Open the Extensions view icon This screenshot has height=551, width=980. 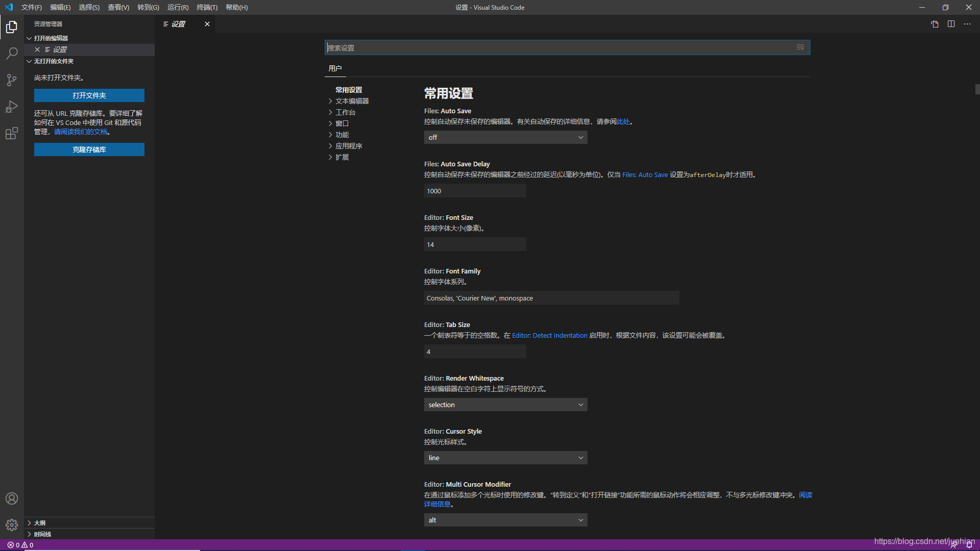click(x=12, y=133)
